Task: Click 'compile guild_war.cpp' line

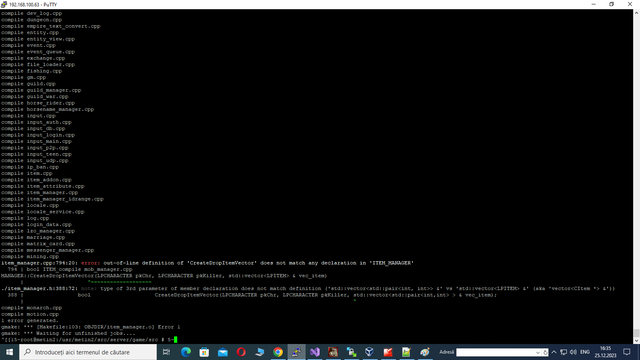Action: pyautogui.click(x=35, y=96)
